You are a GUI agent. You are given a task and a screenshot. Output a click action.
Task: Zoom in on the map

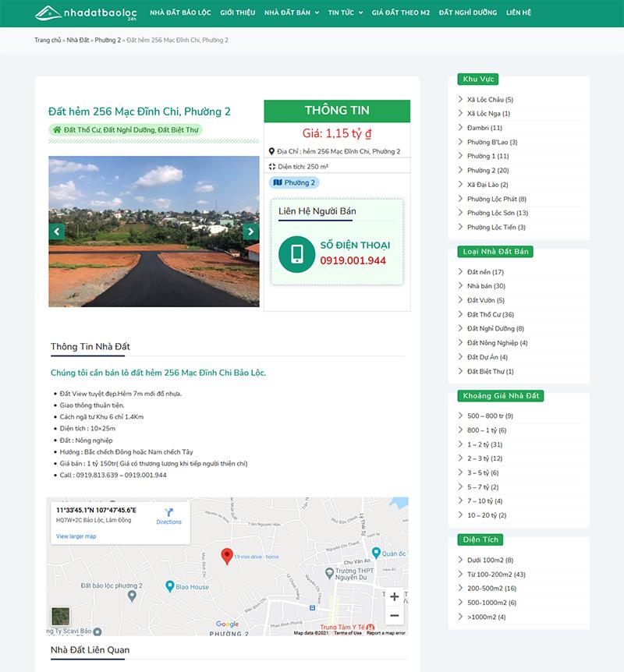coord(394,596)
